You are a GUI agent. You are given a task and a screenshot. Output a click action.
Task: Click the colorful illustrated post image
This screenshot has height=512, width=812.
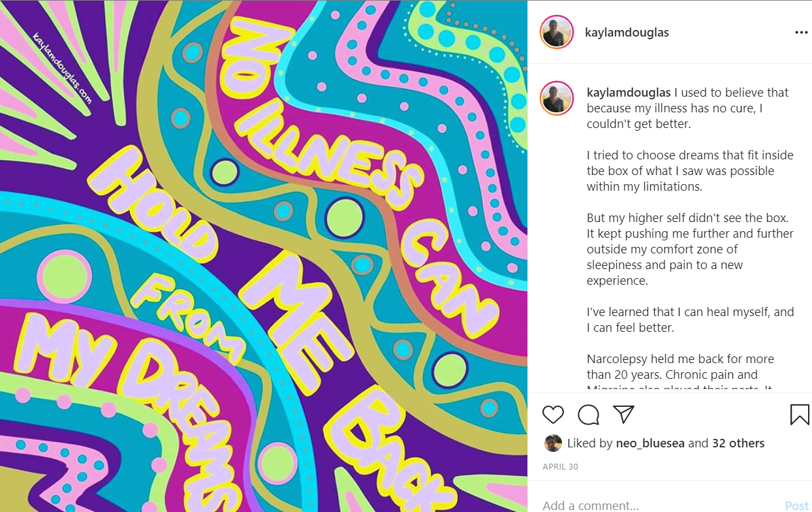click(264, 256)
